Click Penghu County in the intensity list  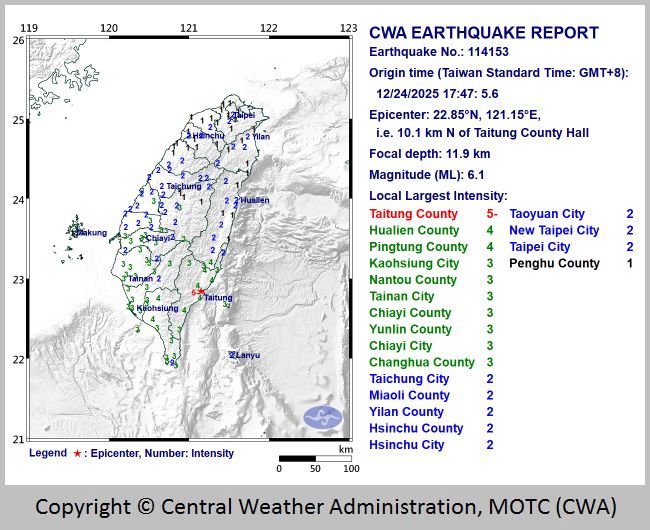[555, 263]
